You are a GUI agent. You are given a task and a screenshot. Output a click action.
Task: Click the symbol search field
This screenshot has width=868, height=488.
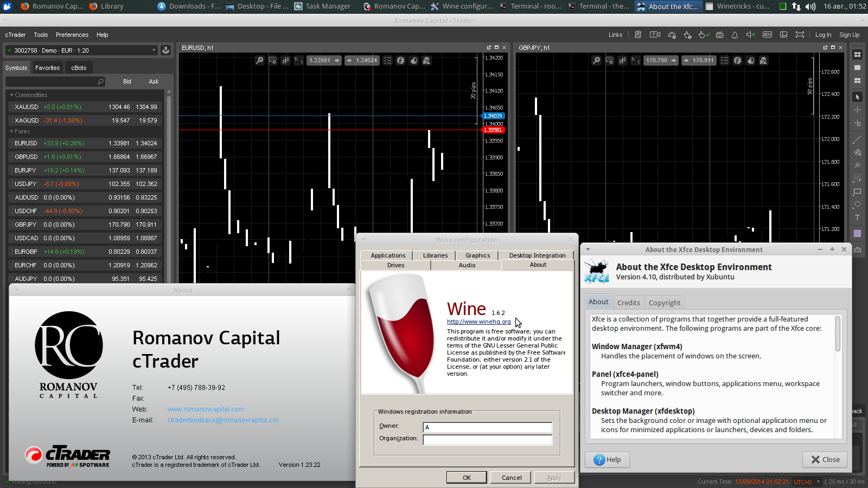click(x=55, y=82)
